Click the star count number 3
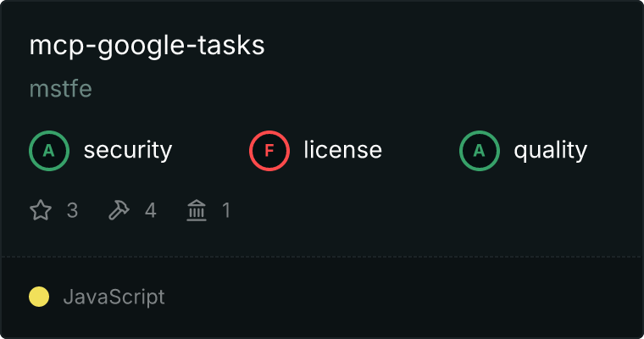 (72, 210)
